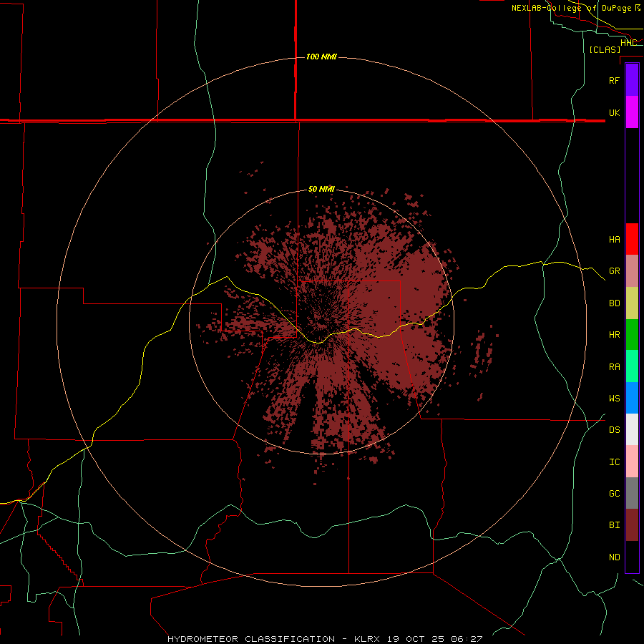Click the light pink IC legend swatch
This screenshot has height=644, width=644.
632,462
